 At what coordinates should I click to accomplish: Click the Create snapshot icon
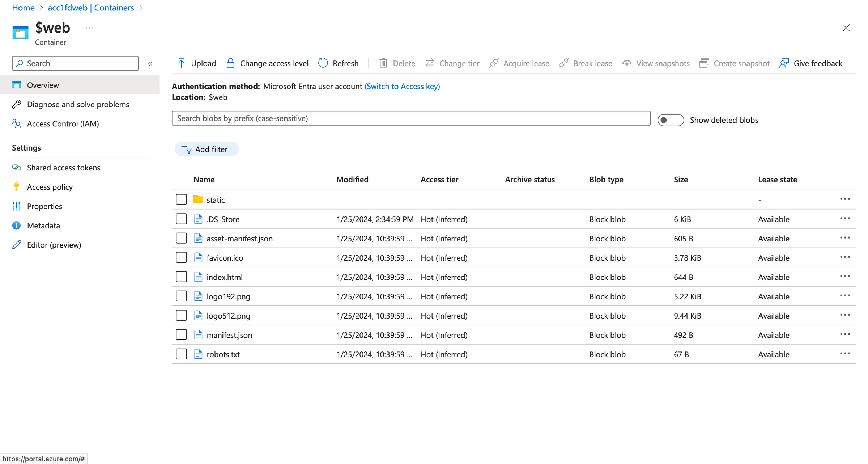[x=704, y=63]
